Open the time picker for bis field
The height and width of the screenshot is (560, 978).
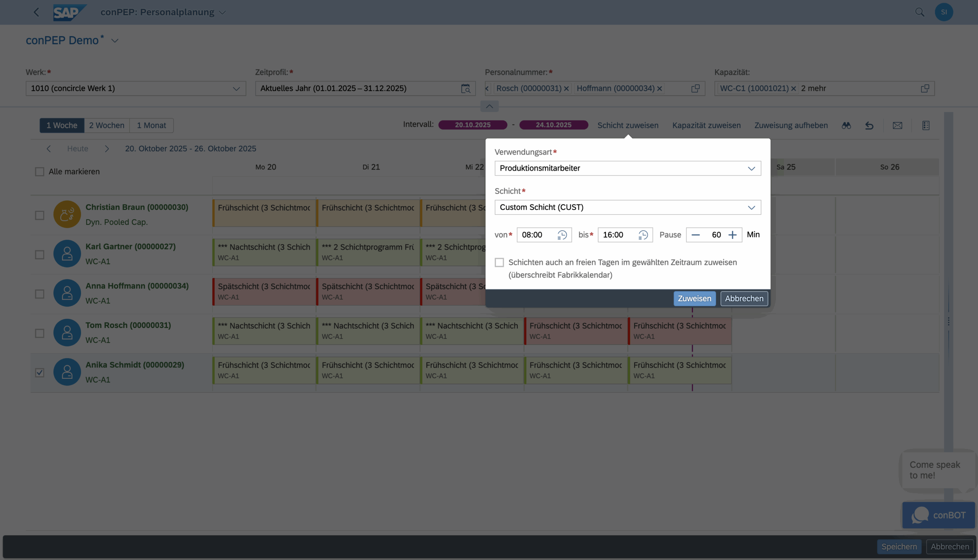pyautogui.click(x=643, y=235)
